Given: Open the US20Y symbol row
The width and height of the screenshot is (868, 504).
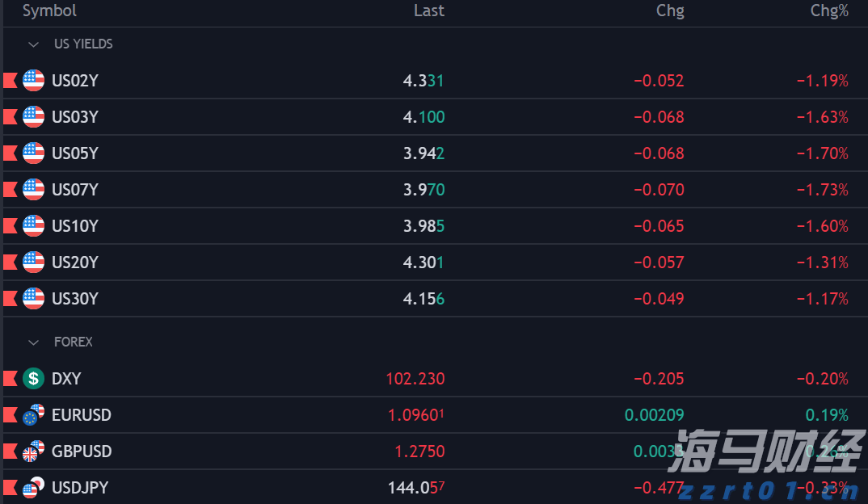Looking at the screenshot, I should [74, 262].
